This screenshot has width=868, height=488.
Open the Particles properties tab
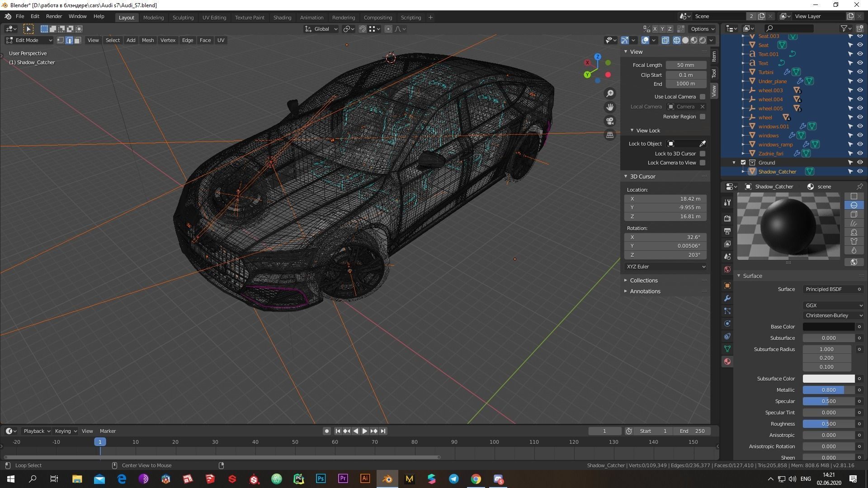(x=727, y=311)
